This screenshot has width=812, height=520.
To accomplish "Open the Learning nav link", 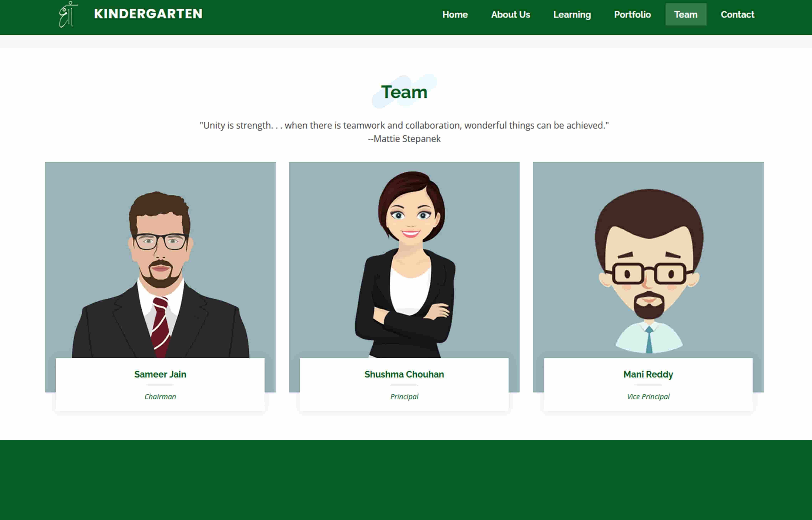I will (x=572, y=14).
